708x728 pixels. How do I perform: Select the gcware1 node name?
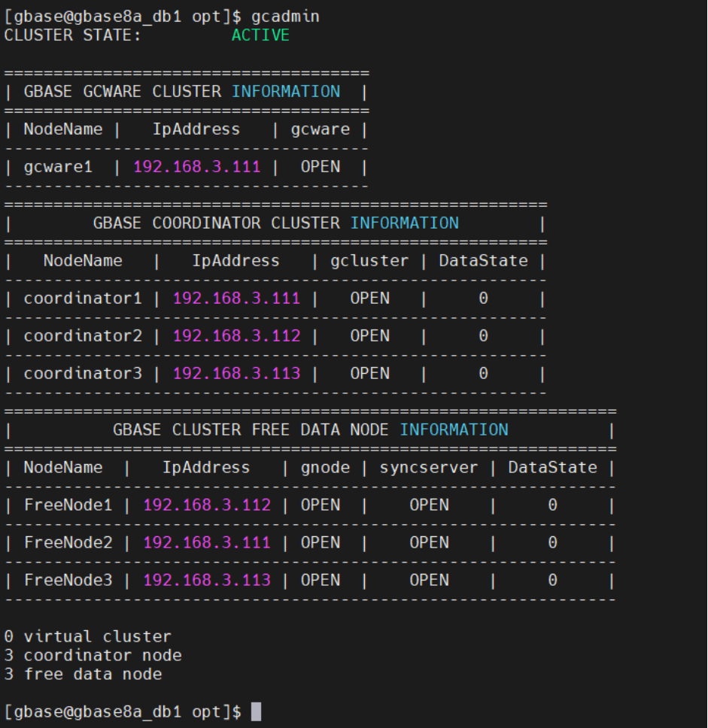(58, 166)
